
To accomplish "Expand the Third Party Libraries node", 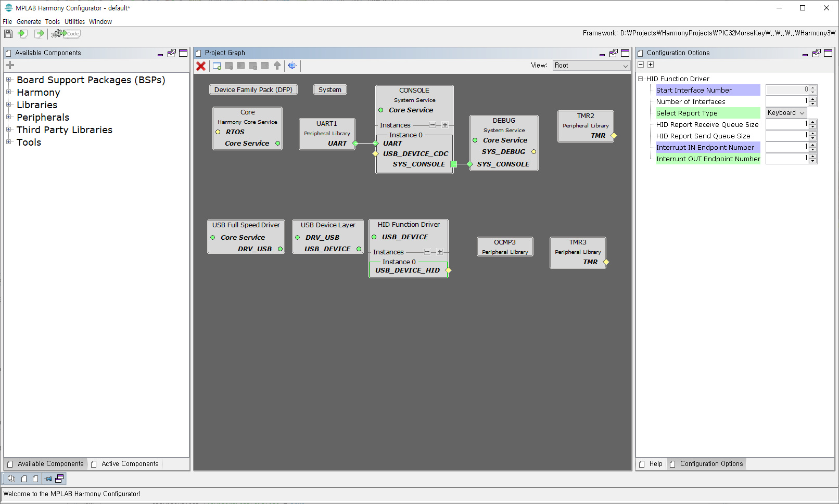I will point(9,130).
